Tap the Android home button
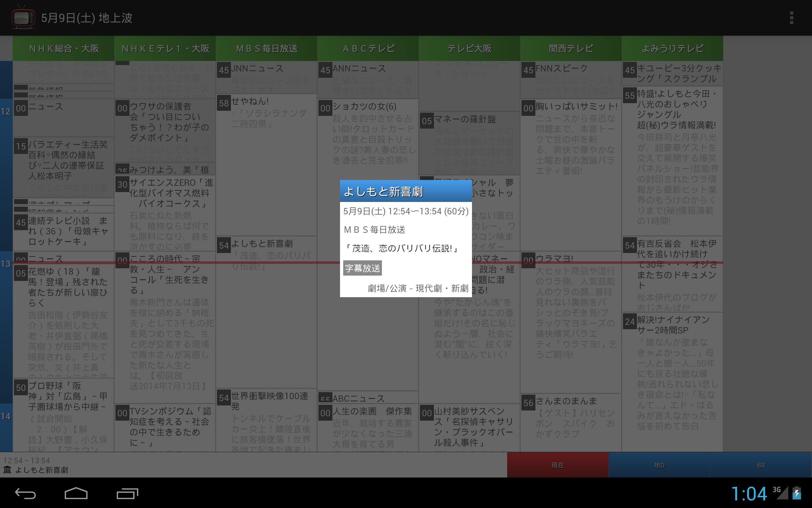812x508 pixels. (x=76, y=493)
